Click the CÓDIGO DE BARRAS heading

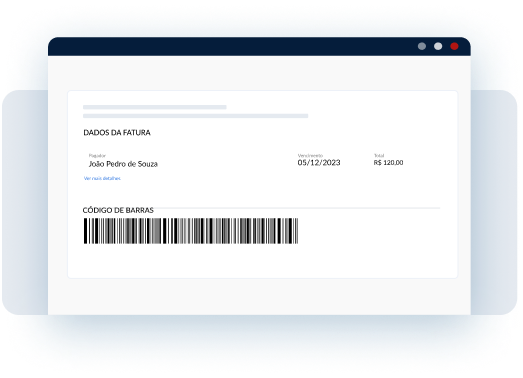tap(118, 210)
